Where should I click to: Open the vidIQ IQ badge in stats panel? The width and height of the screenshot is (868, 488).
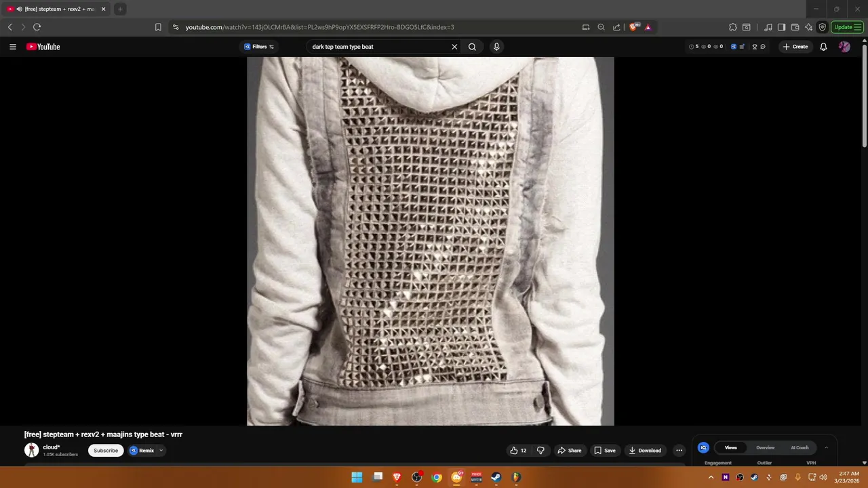(703, 447)
